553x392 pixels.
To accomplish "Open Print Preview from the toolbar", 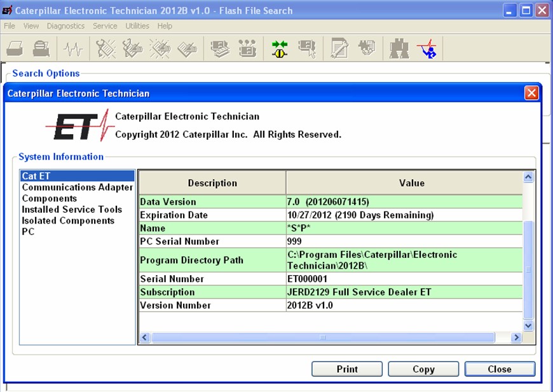I will click(x=41, y=49).
